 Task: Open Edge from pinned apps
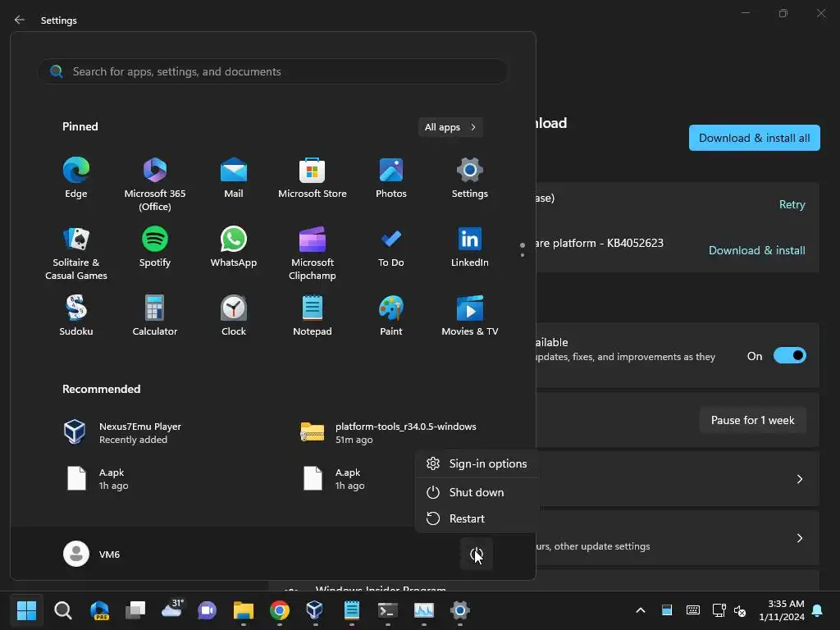76,178
